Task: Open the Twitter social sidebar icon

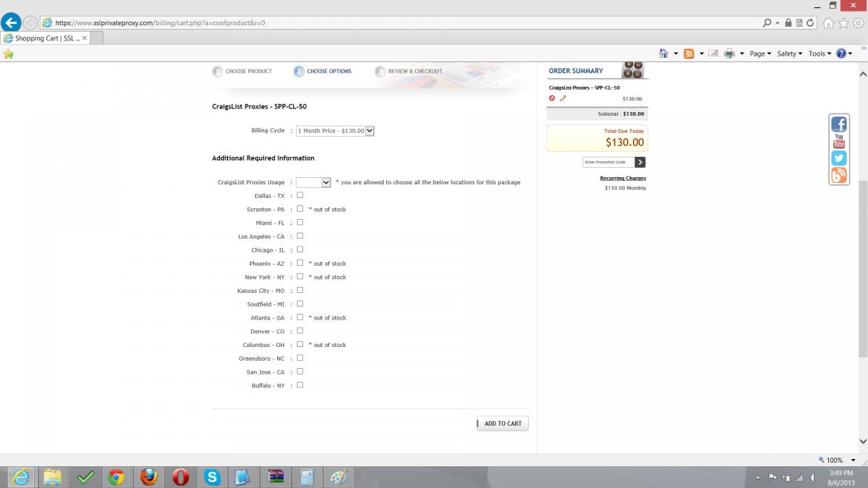Action: click(839, 158)
